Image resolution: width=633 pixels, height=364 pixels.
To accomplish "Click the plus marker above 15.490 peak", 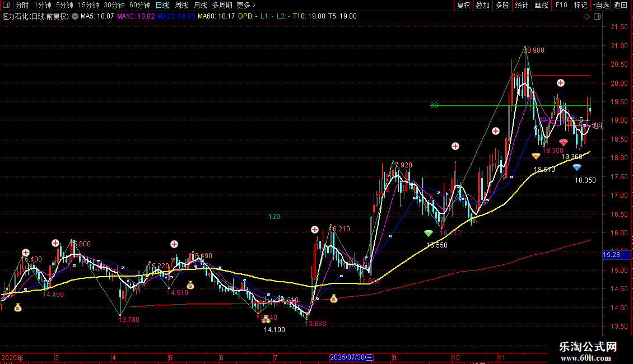I will click(174, 244).
